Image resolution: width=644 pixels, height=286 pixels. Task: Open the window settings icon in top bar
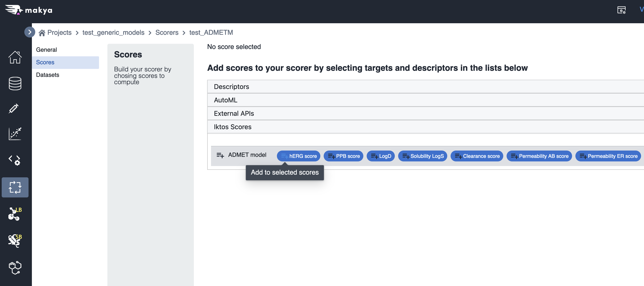(621, 10)
